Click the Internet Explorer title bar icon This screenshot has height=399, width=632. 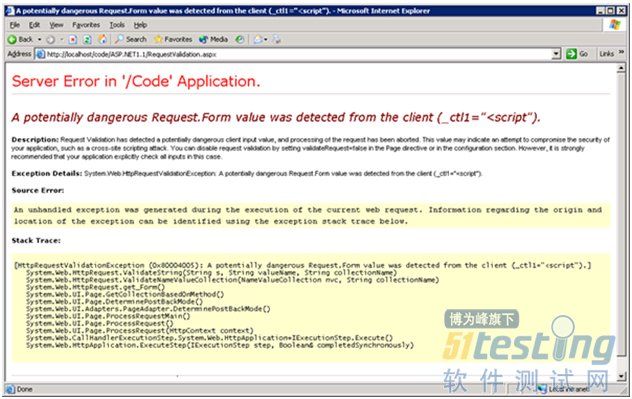coord(10,11)
